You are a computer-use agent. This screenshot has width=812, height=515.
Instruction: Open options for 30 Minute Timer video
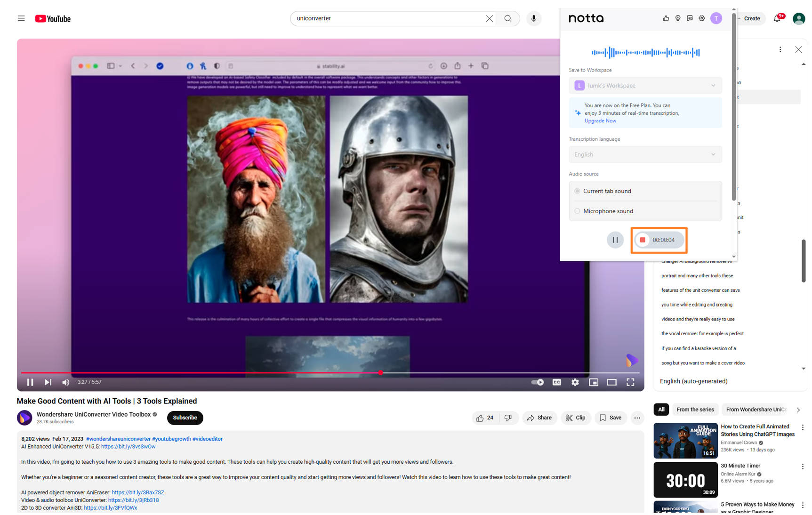pos(803,467)
